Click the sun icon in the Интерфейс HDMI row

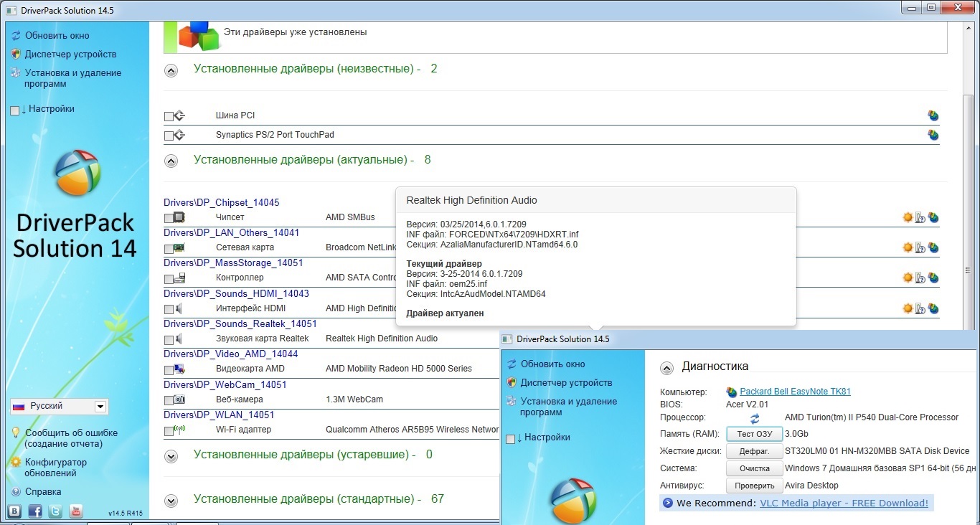pos(908,308)
